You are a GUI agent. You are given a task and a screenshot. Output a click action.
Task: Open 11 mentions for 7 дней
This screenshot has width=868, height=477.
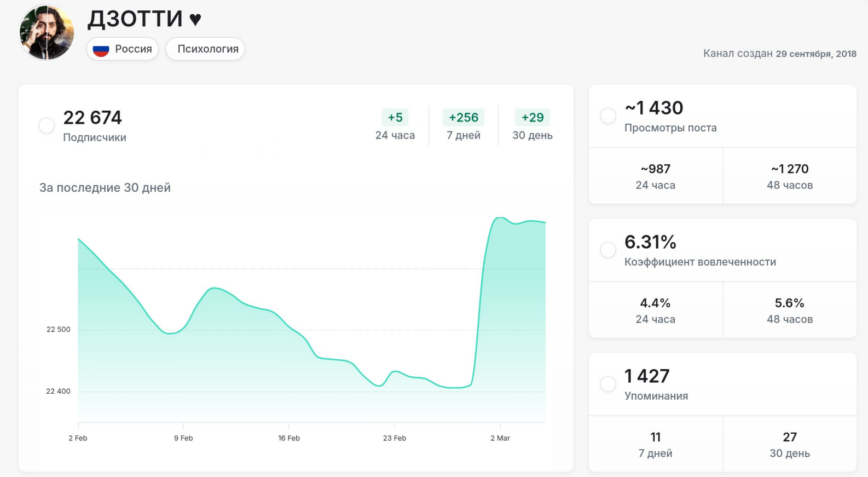[x=656, y=444]
